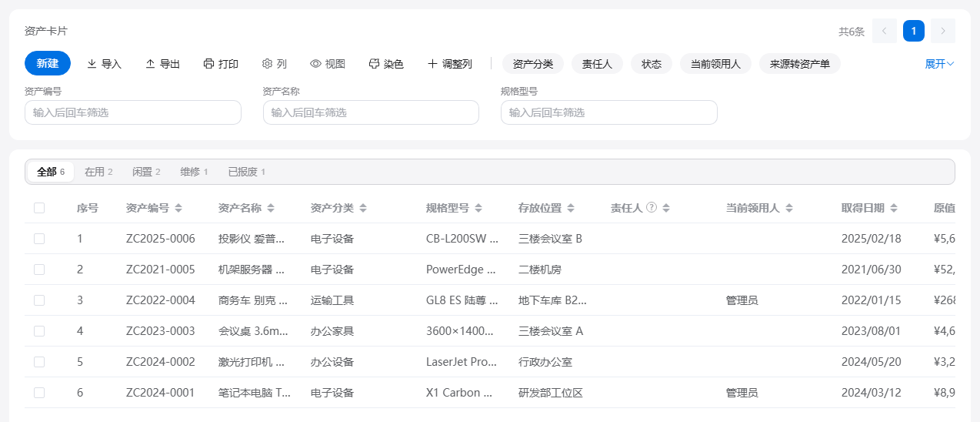Screen dimensions: 980x422
Task: Go to the next page arrow
Action: [943, 31]
